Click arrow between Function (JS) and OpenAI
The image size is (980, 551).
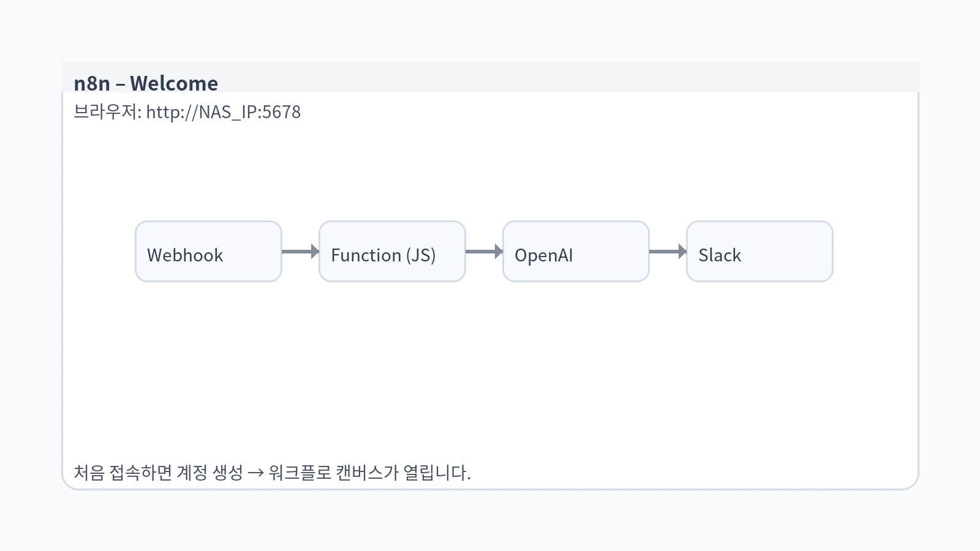483,252
